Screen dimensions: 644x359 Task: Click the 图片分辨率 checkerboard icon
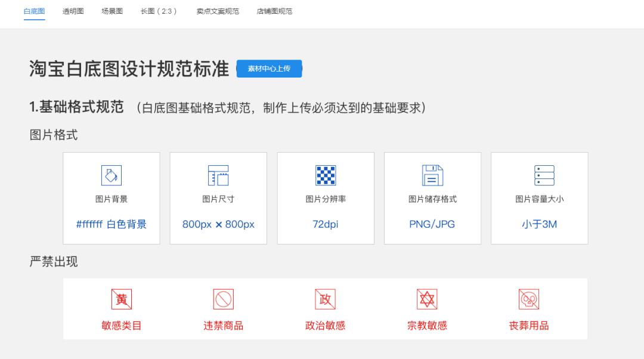tap(325, 175)
